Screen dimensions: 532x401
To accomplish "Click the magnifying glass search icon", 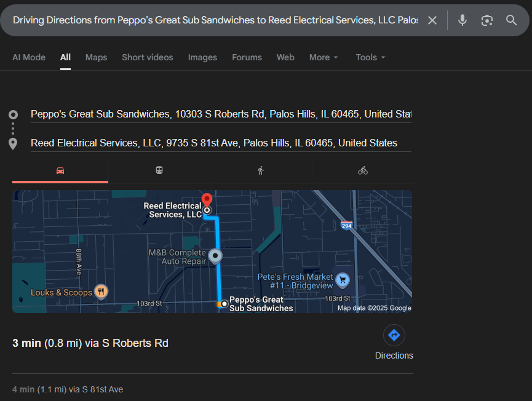I will (511, 20).
